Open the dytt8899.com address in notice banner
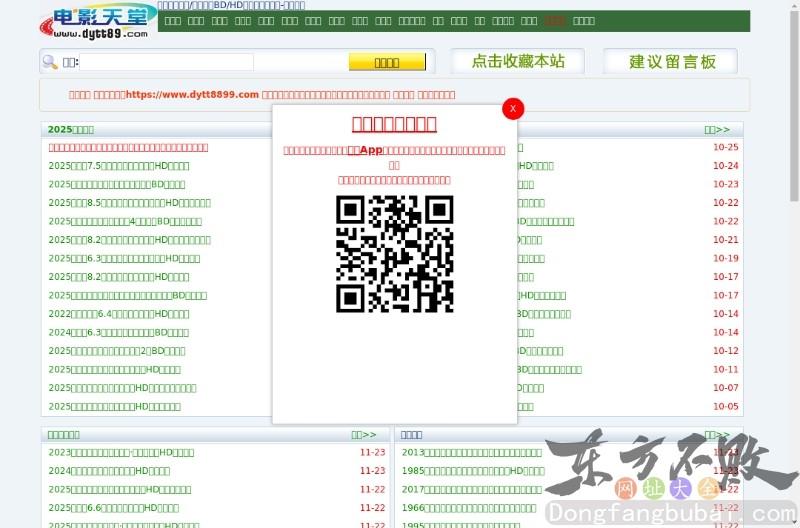The height and width of the screenshot is (528, 800). pos(192,95)
